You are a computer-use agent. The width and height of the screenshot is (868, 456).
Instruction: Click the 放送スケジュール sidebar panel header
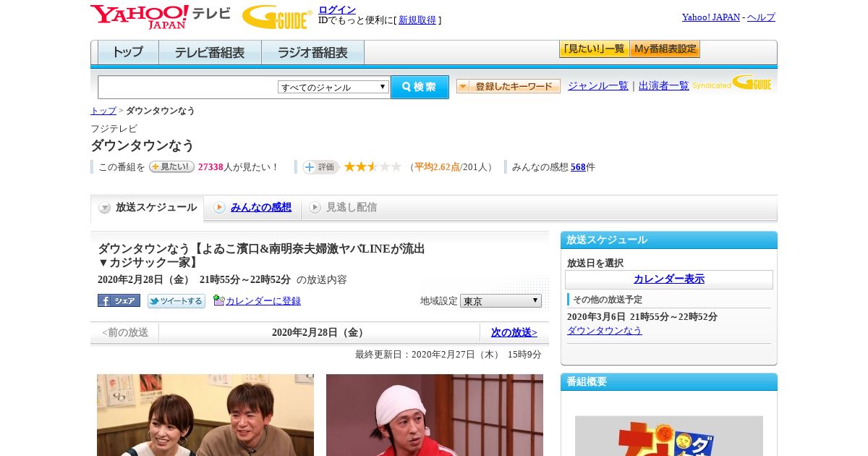669,240
